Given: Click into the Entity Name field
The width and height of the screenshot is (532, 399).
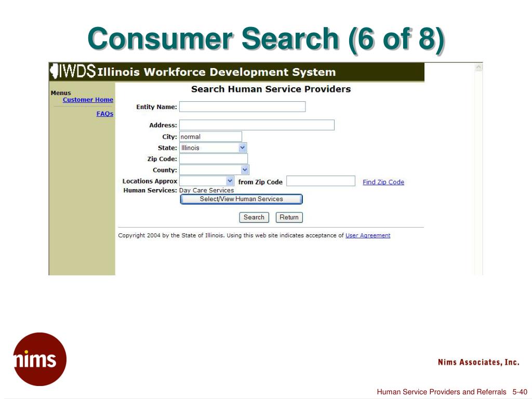Looking at the screenshot, I should (242, 107).
